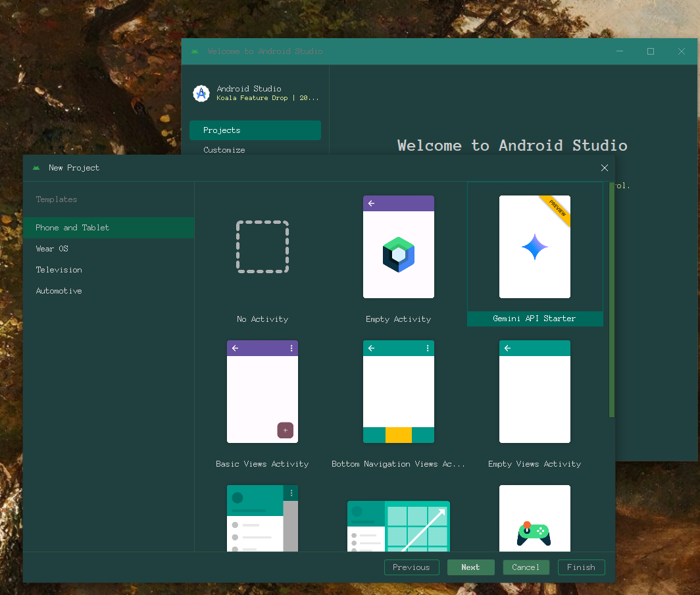The width and height of the screenshot is (700, 595).
Task: Maximize the Welcome to Android Studio window
Action: pos(651,51)
